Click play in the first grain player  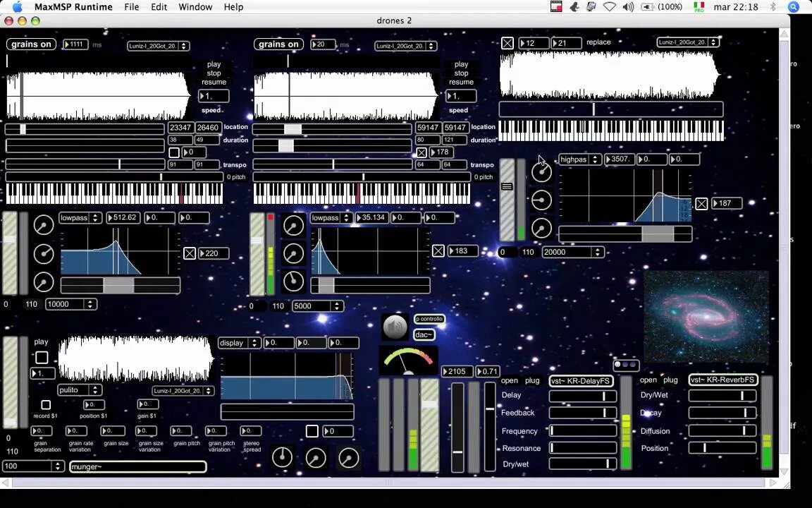(214, 64)
